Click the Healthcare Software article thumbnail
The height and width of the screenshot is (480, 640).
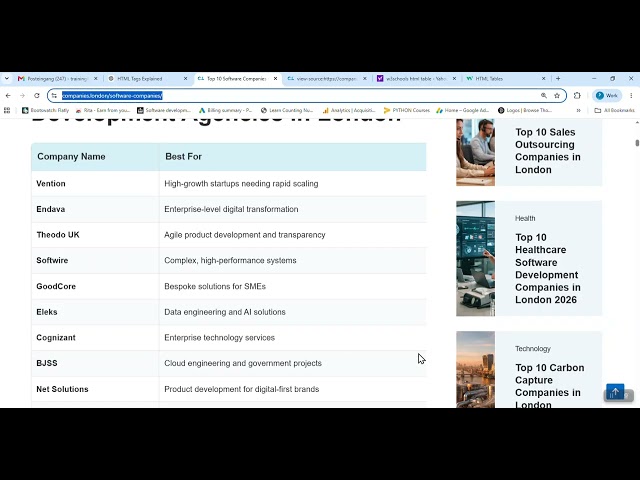point(476,258)
